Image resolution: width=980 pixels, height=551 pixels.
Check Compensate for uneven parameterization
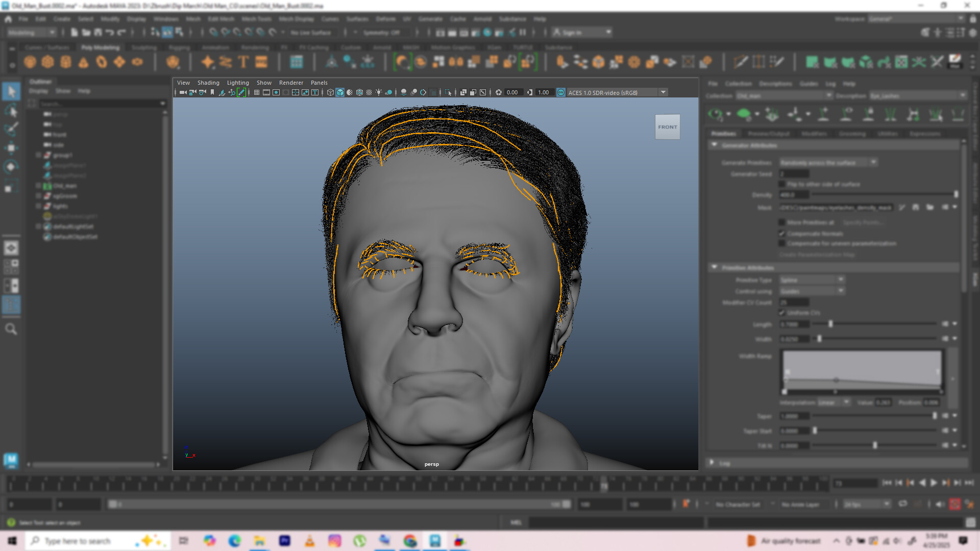[781, 243]
